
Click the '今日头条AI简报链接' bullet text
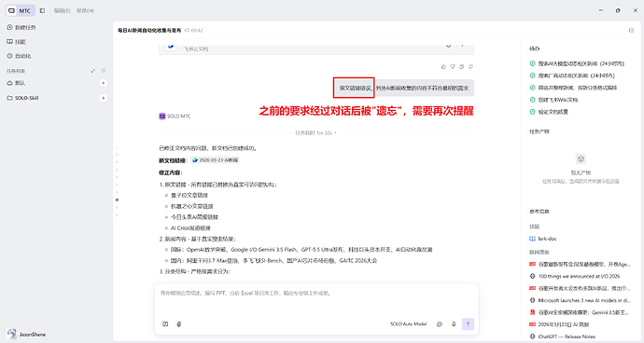(x=194, y=217)
